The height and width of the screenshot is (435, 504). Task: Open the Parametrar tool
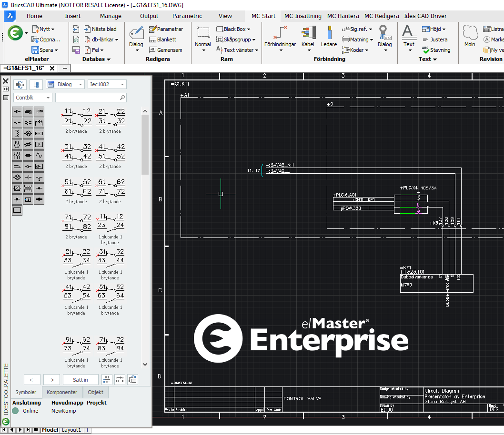[166, 29]
